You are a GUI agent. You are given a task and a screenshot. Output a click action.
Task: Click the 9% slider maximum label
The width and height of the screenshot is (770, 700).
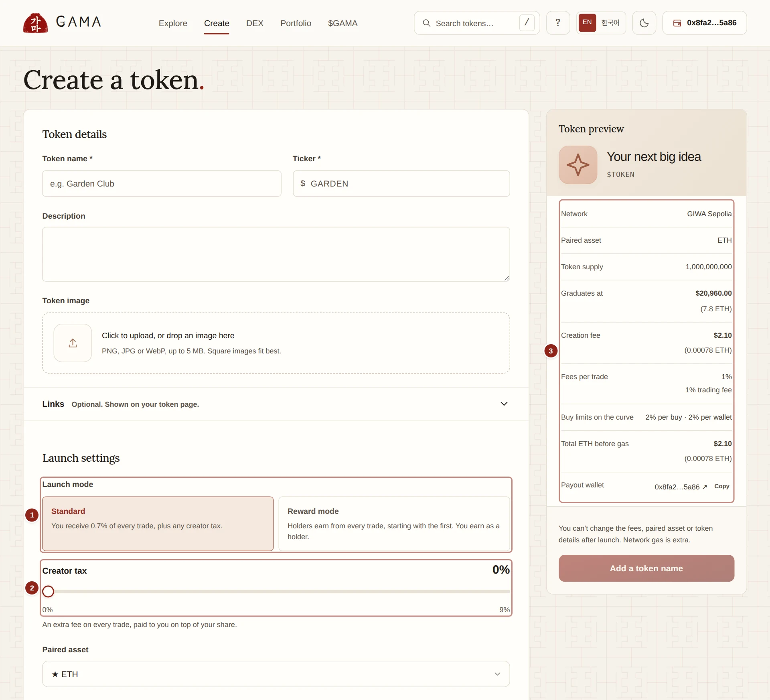[x=505, y=610]
